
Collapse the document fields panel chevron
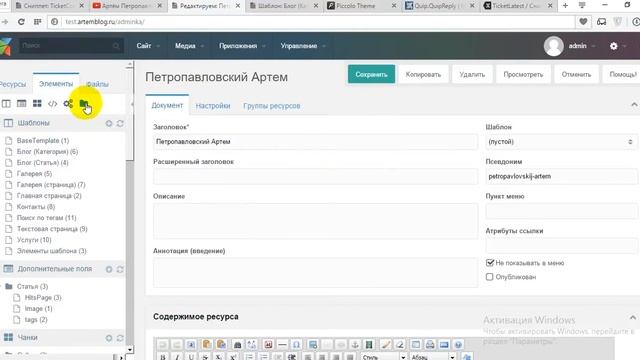[634, 105]
